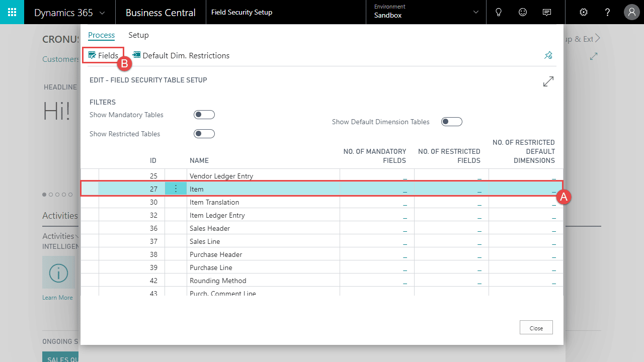The image size is (644, 362).
Task: Toggle Show Mandatory Tables switch
Action: 204,115
